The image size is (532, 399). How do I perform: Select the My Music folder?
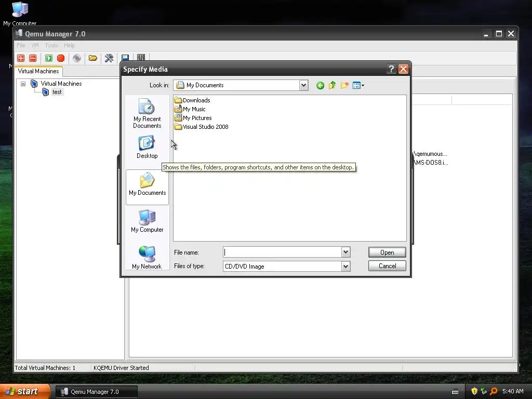[190, 109]
